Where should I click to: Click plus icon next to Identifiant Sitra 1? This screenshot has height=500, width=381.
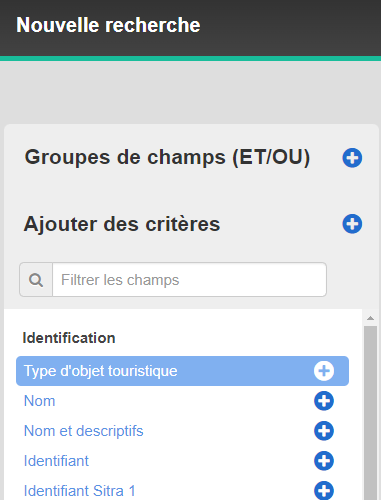pyautogui.click(x=324, y=491)
